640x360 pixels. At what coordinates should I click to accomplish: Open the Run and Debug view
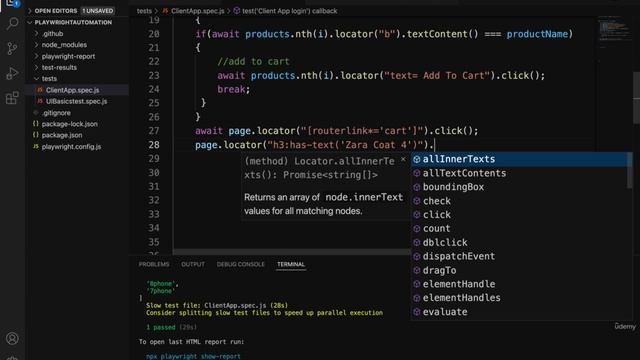click(12, 73)
